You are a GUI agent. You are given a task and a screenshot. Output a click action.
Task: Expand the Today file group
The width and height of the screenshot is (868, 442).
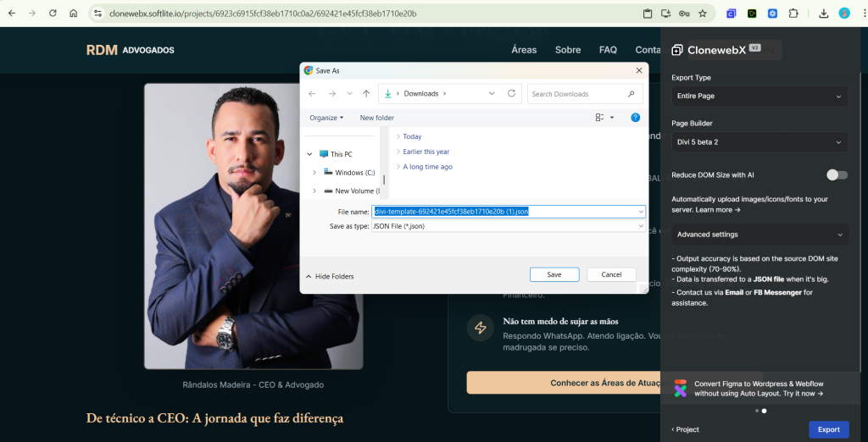[x=398, y=136]
